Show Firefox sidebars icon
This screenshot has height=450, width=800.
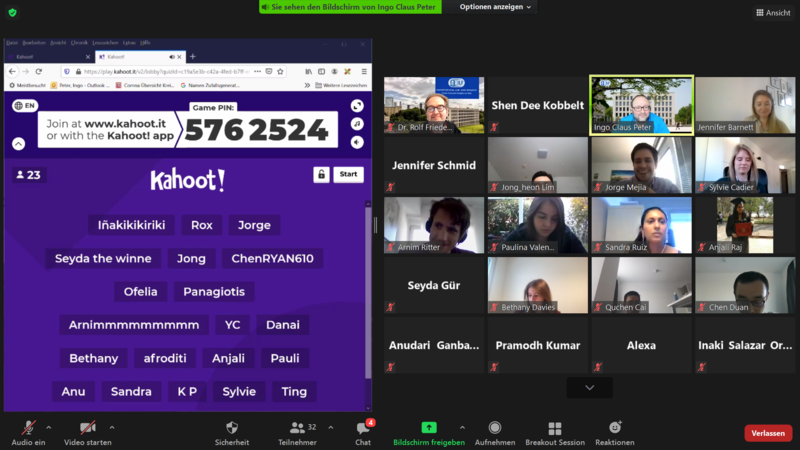(x=321, y=71)
